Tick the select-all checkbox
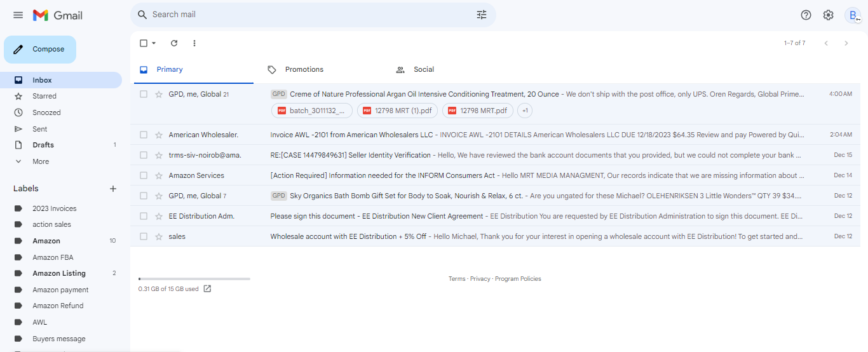The image size is (868, 352). coord(144,43)
